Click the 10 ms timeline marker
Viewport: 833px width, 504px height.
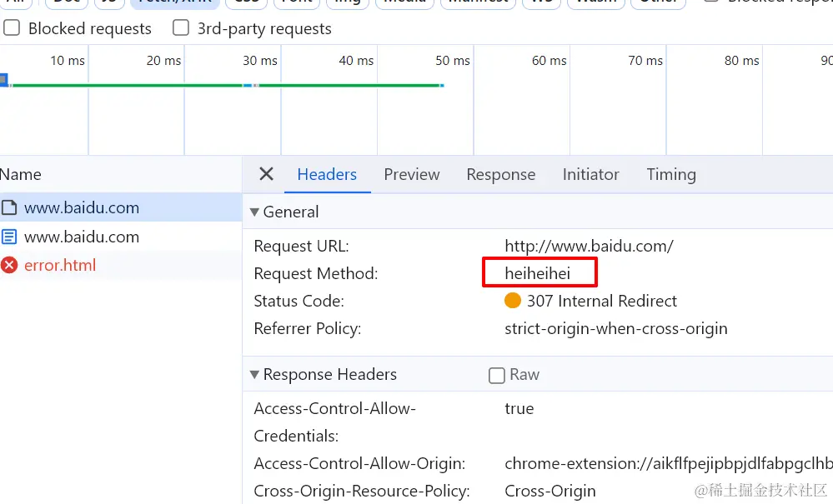(68, 61)
